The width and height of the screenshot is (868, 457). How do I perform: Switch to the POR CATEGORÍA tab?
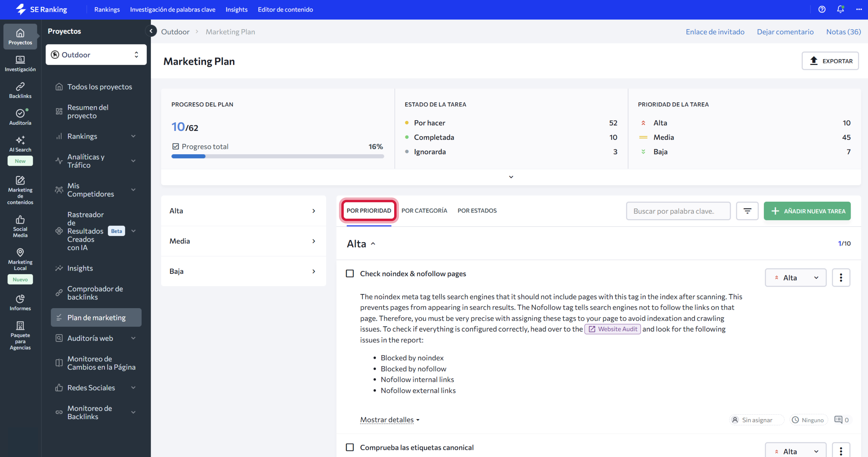pos(424,211)
